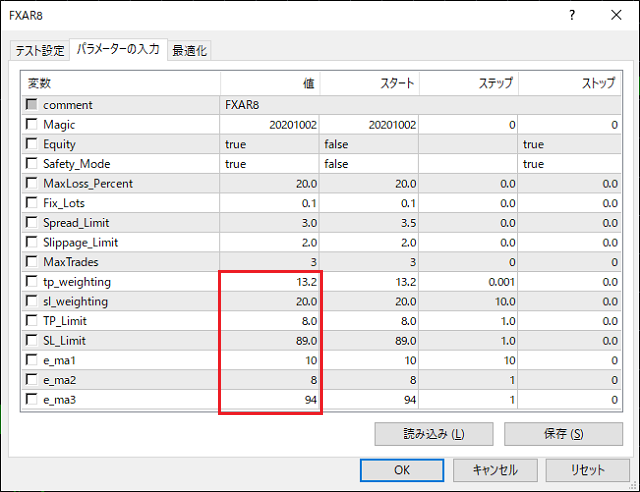Image resolution: width=640 pixels, height=492 pixels.
Task: Open the 最適化 tab
Action: tap(189, 51)
